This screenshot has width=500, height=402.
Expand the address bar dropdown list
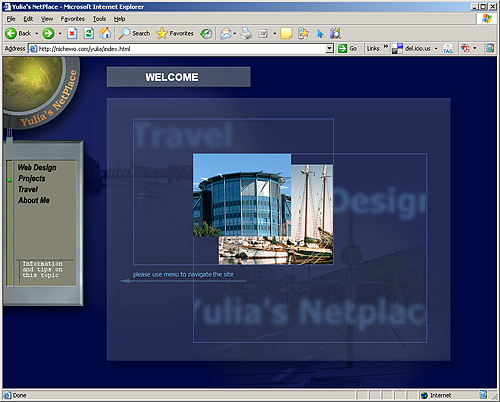pos(329,49)
